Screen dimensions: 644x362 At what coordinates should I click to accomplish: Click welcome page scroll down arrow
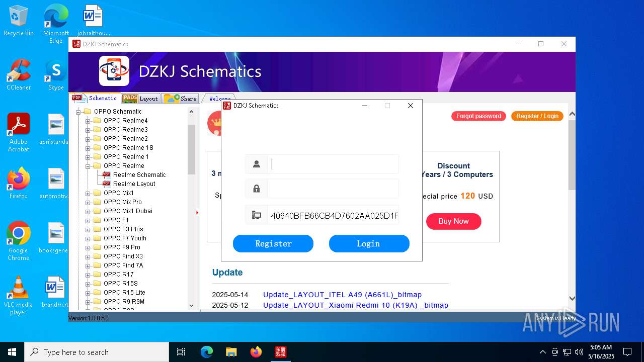tap(572, 298)
